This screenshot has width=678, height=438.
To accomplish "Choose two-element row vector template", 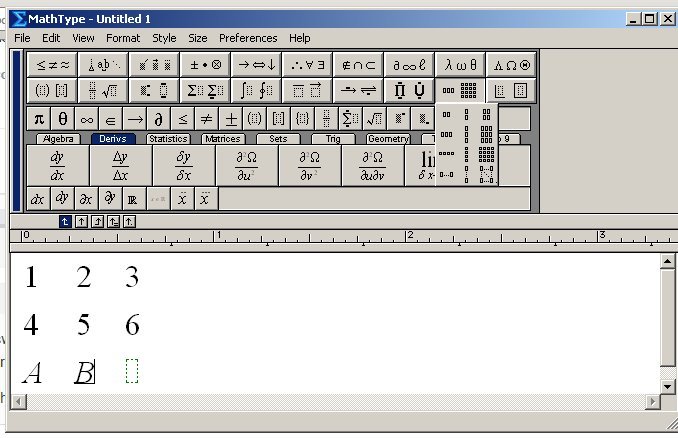I will [x=447, y=115].
